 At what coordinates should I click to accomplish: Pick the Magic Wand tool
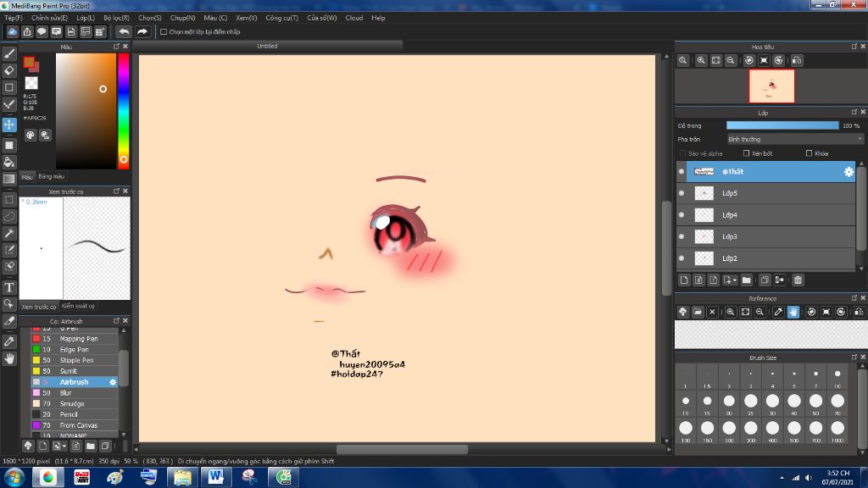9,233
